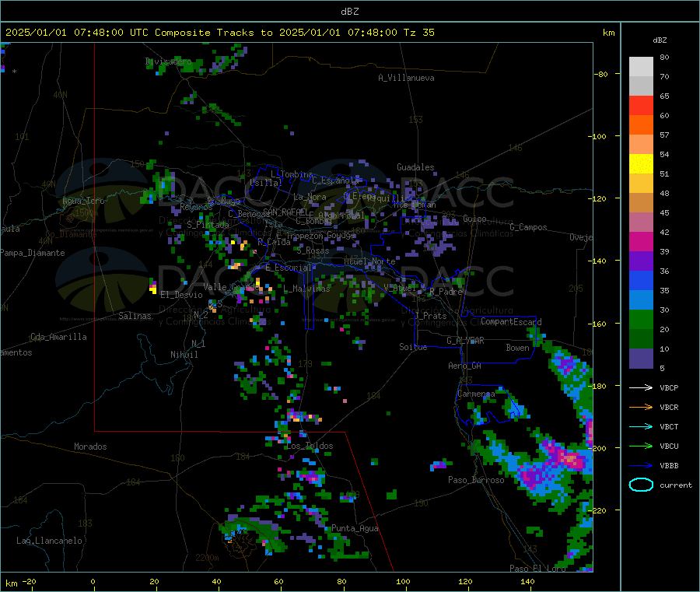Click the J_Prats location label
This screenshot has height=592, width=700.
point(431,316)
